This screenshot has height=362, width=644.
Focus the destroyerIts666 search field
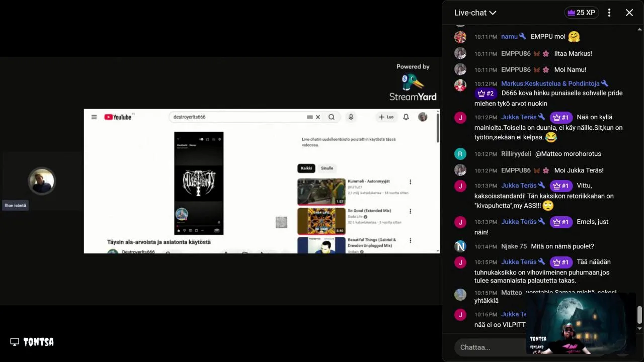(x=239, y=117)
